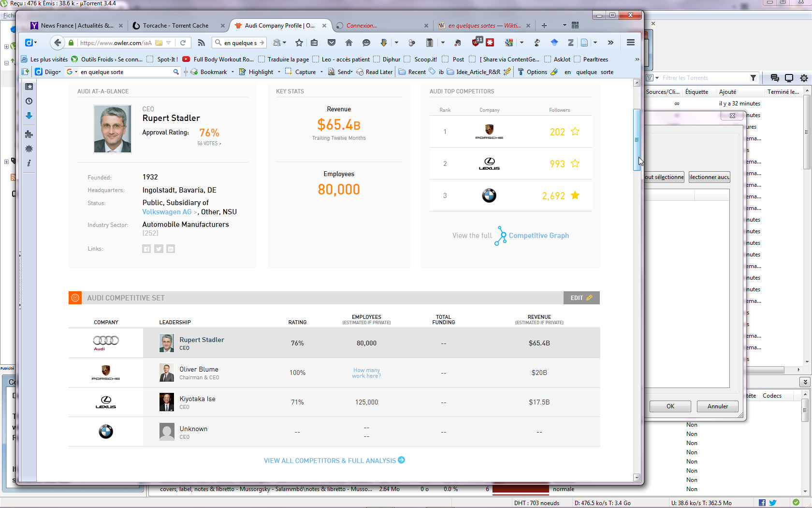Click the uBlock shield icon with badge 11
The width and height of the screenshot is (812, 508).
pos(477,42)
